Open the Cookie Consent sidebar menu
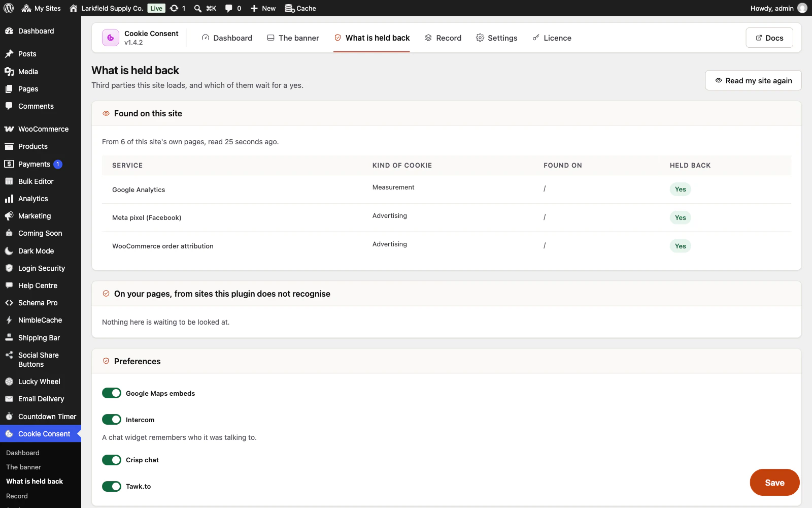The height and width of the screenshot is (508, 812). coord(41,434)
